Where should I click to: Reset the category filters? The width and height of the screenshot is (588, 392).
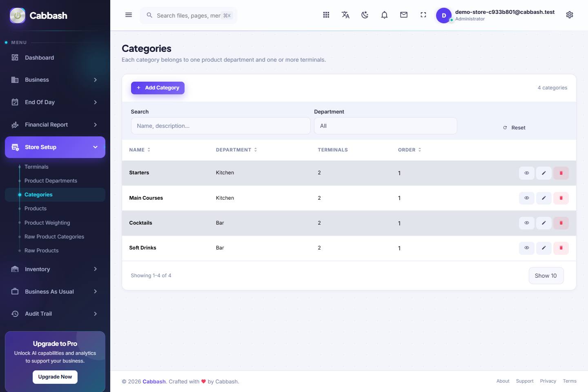514,128
